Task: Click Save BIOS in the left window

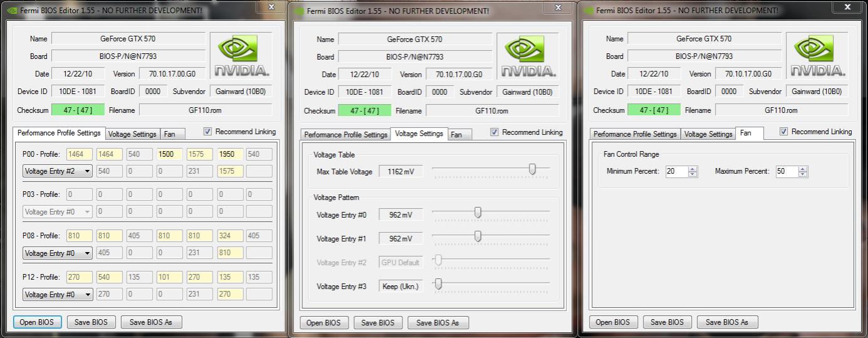Action: click(91, 322)
